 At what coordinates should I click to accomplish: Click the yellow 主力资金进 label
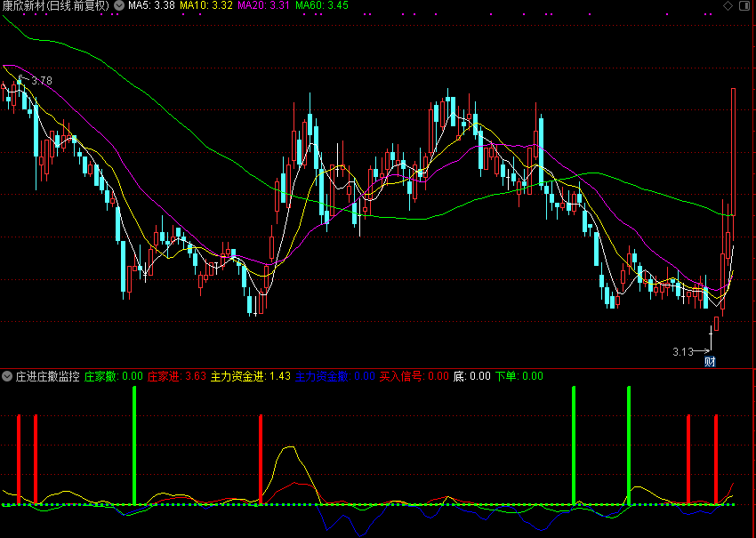pyautogui.click(x=251, y=376)
